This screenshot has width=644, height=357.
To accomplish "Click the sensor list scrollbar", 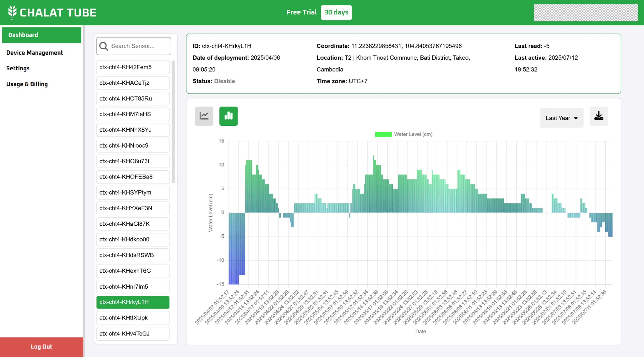I will click(173, 122).
